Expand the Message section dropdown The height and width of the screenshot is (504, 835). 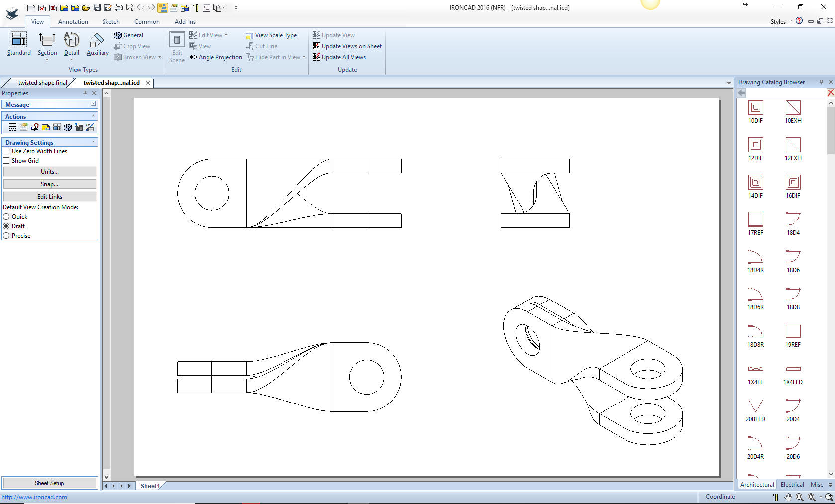93,104
